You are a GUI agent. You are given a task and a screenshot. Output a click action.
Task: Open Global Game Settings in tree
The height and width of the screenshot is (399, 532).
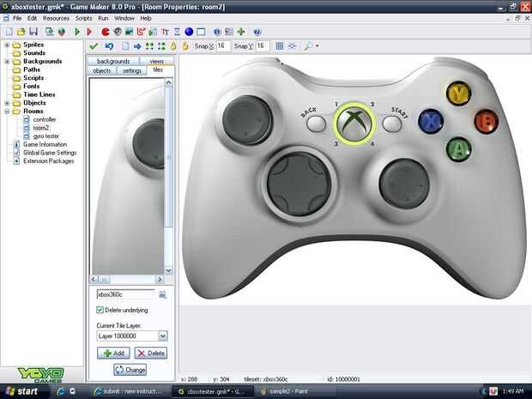50,153
